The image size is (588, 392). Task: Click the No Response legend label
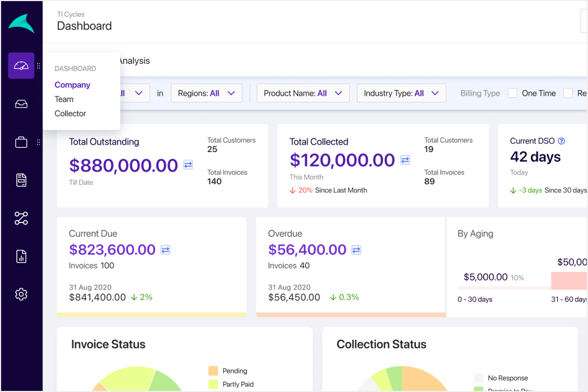coord(508,378)
